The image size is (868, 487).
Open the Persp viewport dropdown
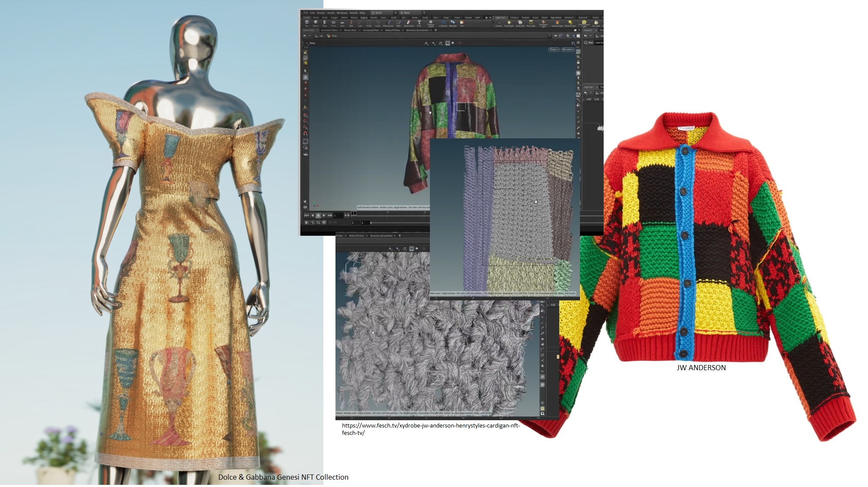point(554,50)
